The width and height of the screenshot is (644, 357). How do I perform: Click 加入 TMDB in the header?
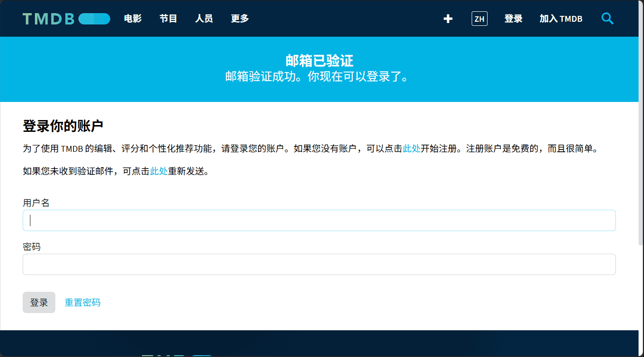pos(561,19)
